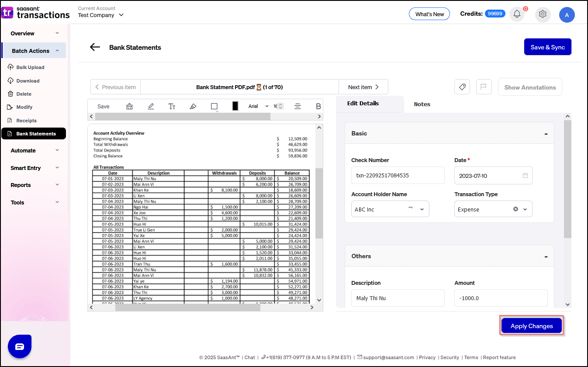This screenshot has width=588, height=367.
Task: Click the black color swatch in toolbar
Action: [x=235, y=106]
